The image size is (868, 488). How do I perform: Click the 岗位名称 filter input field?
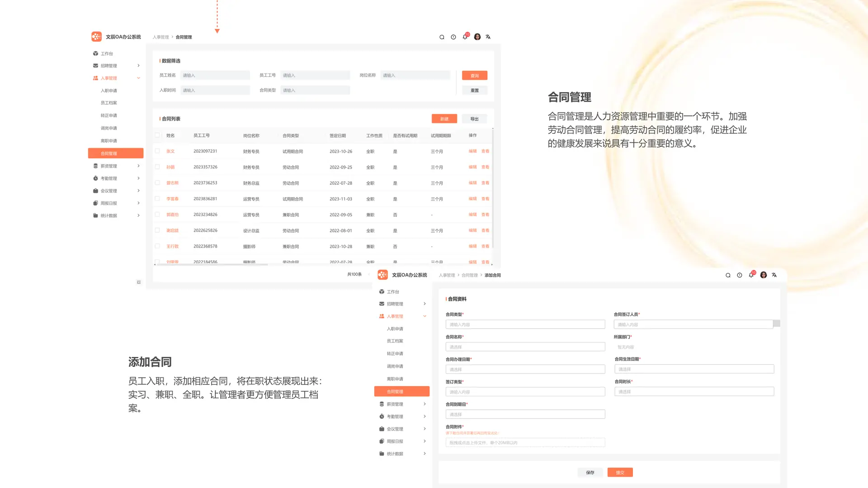[415, 75]
